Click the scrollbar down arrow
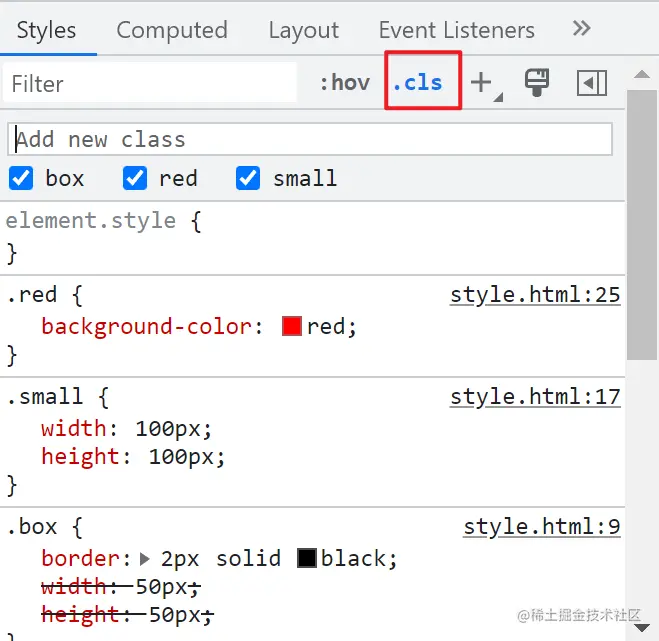 pyautogui.click(x=642, y=628)
